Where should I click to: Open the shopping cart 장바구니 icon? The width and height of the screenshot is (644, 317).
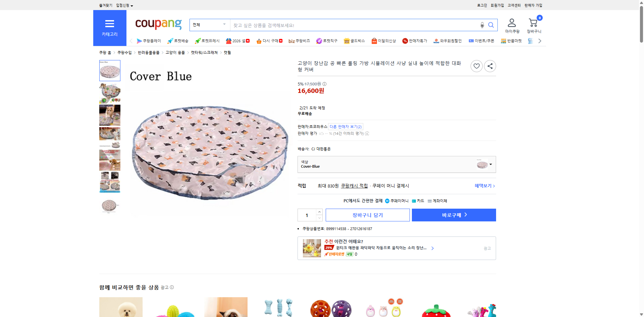click(533, 22)
